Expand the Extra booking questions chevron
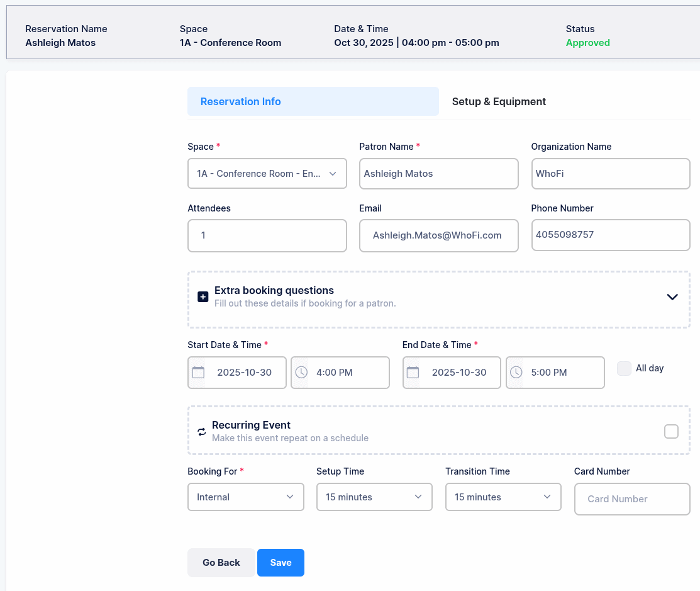Screen dimensions: 700x591 [x=672, y=297]
